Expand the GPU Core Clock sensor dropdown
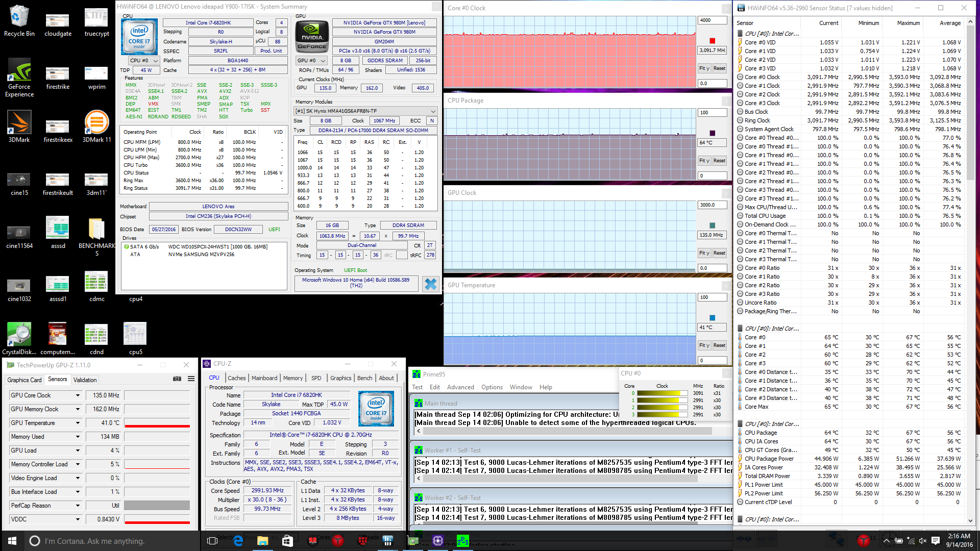 click(78, 395)
